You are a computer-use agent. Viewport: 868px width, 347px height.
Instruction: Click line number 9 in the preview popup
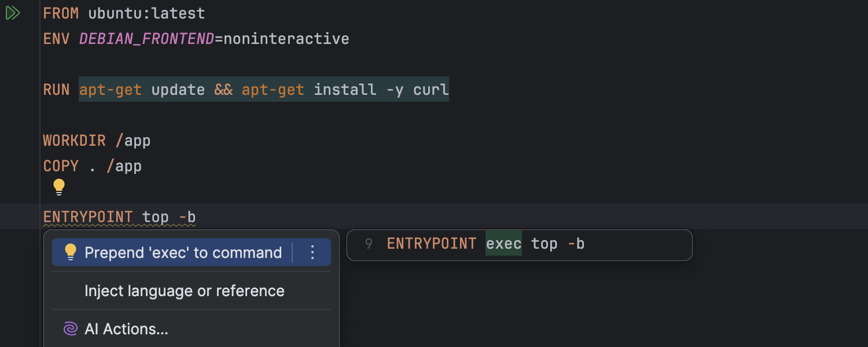pos(369,244)
